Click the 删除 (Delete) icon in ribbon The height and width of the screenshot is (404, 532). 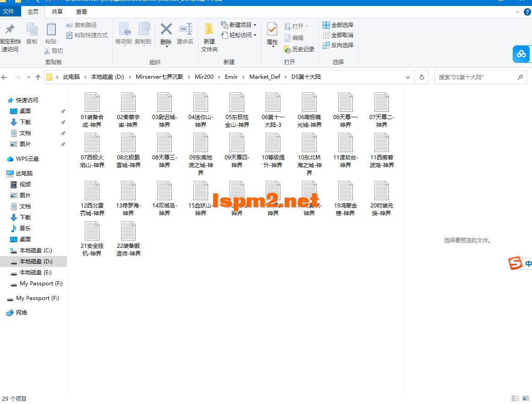[165, 32]
